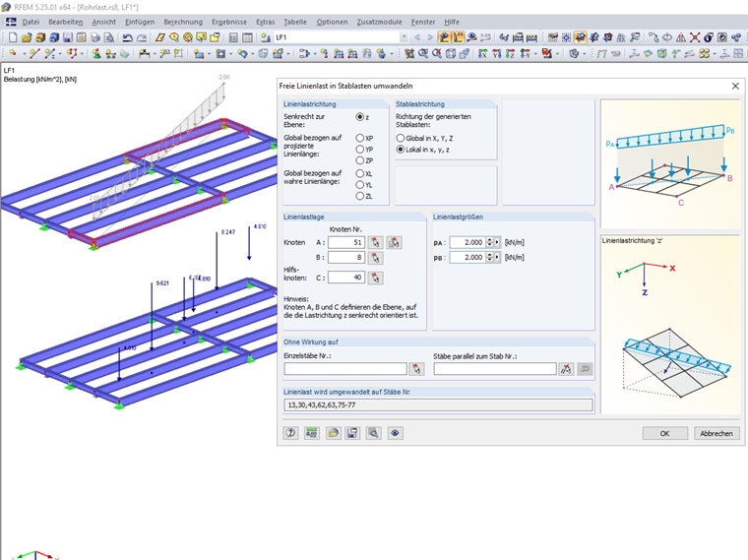Viewport: 748px width, 560px height.
Task: Click the new line tool icon
Action: pyautogui.click(x=34, y=53)
